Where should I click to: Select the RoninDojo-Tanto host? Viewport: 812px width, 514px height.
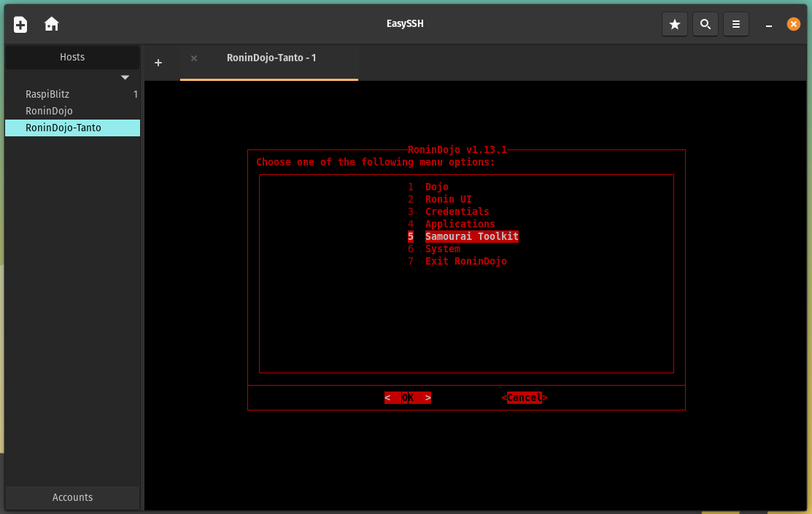pos(72,128)
